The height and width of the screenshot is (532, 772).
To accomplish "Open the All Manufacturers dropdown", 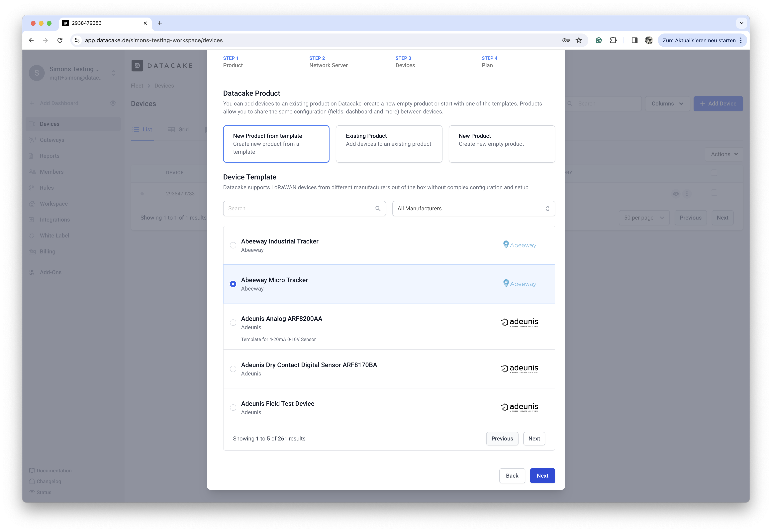I will coord(473,208).
